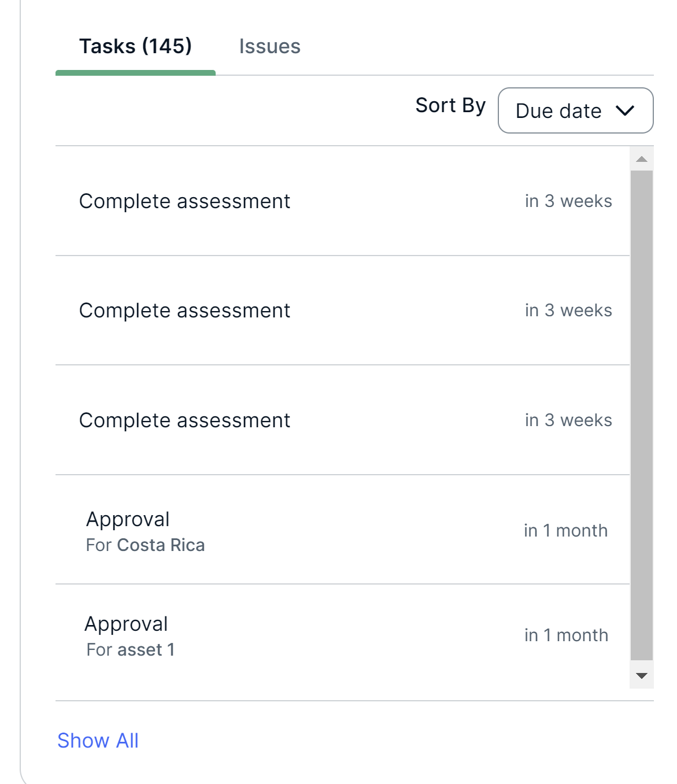Click the Sort By label
The height and width of the screenshot is (784, 677).
coord(450,105)
